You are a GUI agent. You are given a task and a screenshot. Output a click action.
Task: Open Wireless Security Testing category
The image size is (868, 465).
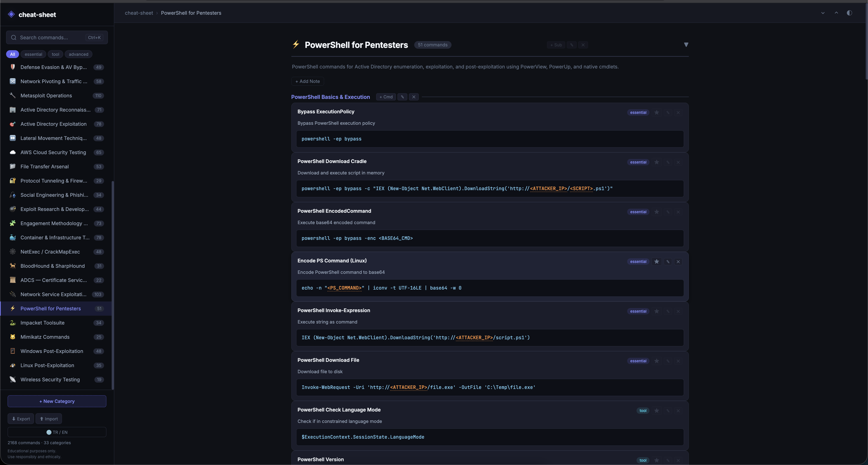click(x=56, y=380)
